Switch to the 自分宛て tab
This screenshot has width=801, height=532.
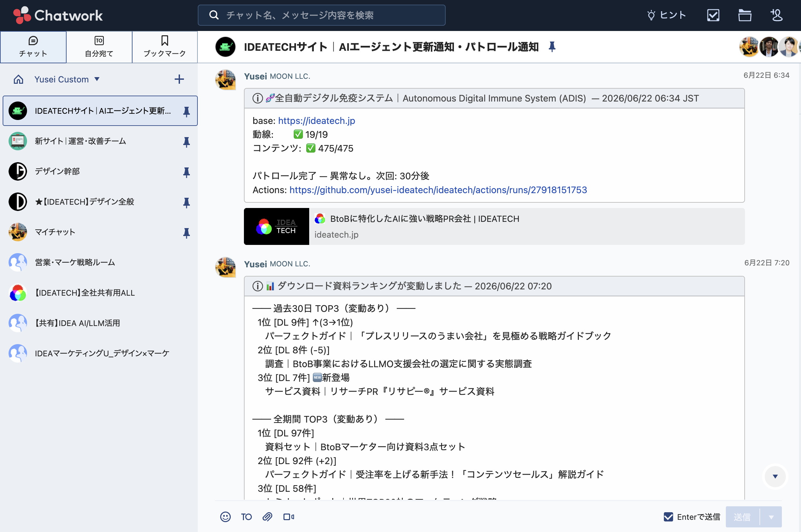99,47
